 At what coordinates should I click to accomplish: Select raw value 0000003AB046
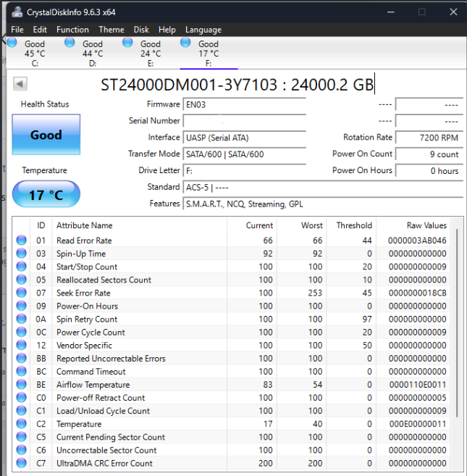(417, 241)
